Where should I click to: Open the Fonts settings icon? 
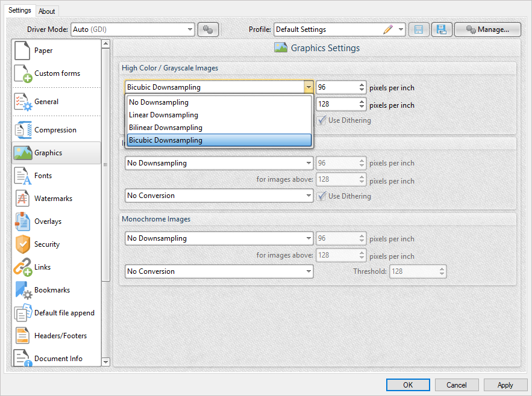point(23,176)
